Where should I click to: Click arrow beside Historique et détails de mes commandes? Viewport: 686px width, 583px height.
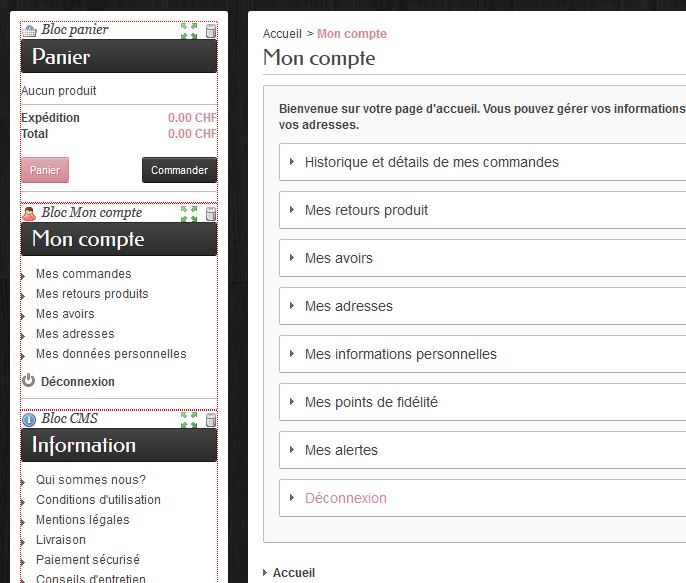click(x=292, y=162)
